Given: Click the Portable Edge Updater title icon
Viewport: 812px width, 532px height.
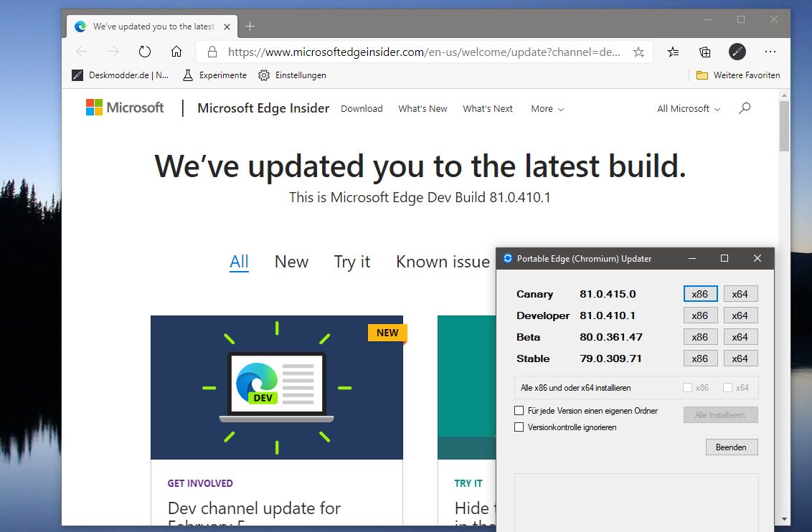Looking at the screenshot, I should tap(508, 258).
